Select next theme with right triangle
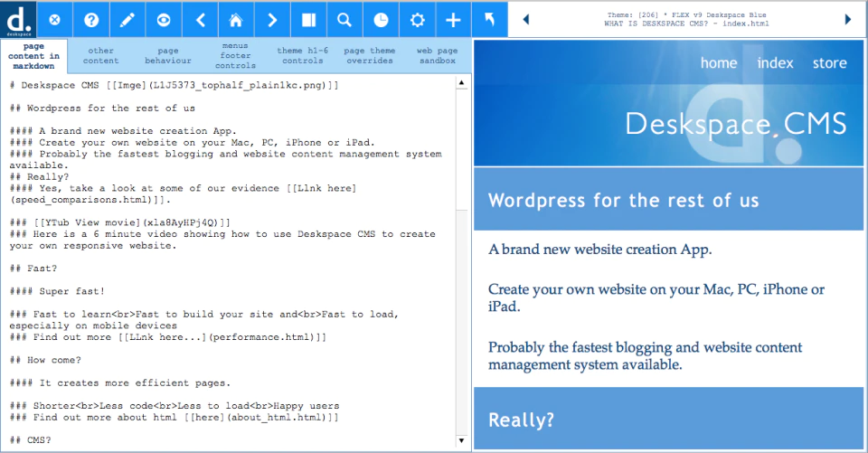Viewport: 868px width, 453px height. 848,19
